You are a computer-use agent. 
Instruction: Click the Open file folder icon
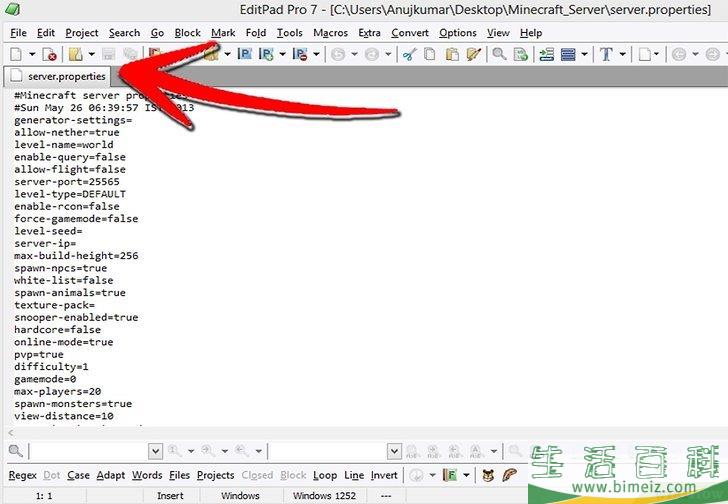(76, 54)
